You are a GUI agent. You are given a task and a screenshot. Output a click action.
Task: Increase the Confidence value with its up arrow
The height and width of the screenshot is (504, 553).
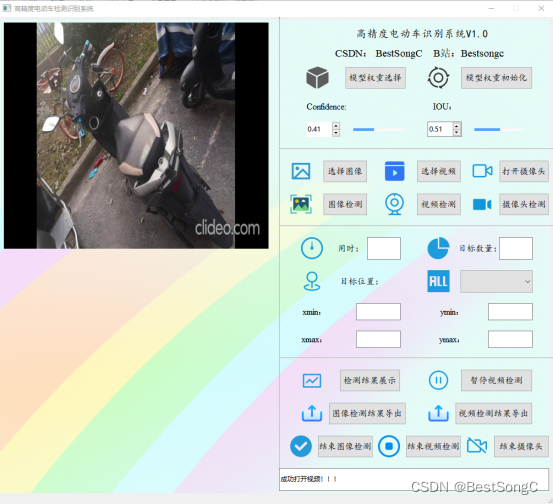pos(336,126)
